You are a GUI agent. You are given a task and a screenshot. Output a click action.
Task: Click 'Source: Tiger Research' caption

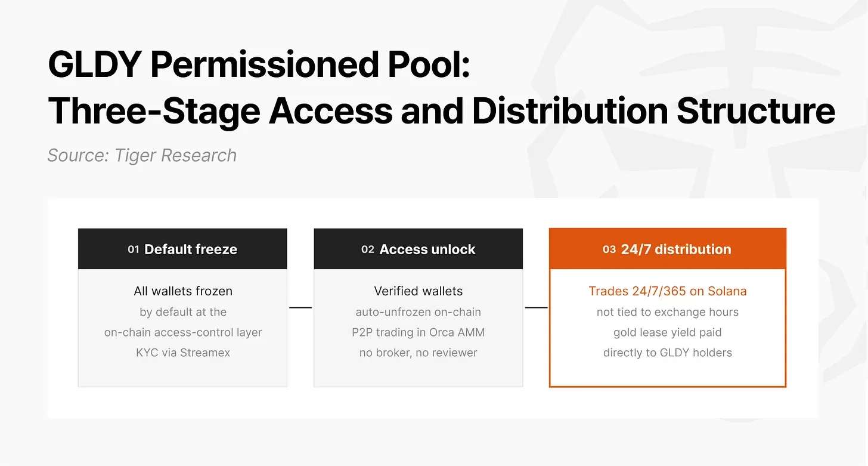[x=142, y=156]
